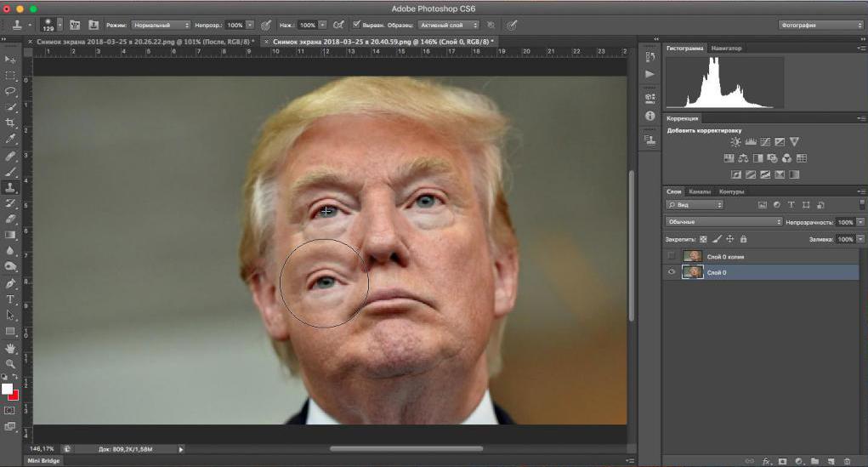Toggle lock all padlock
This screenshot has height=467, width=868.
(743, 239)
